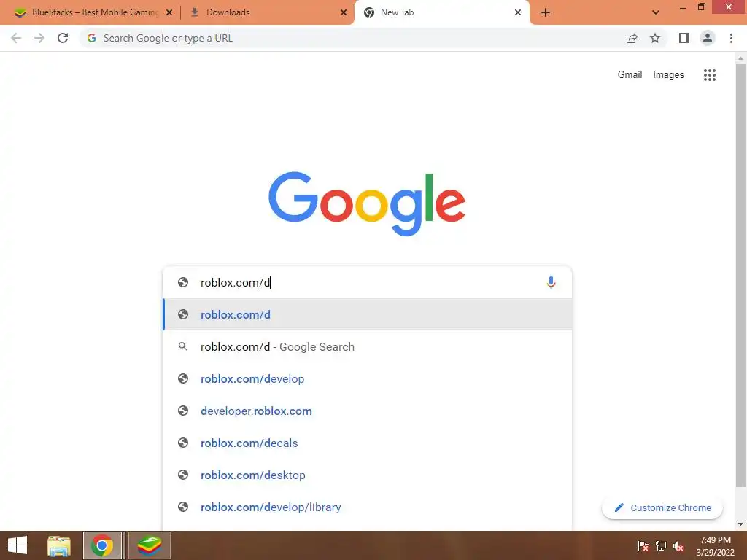
Task: Bookmark this tab with the star icon
Action: pos(655,38)
